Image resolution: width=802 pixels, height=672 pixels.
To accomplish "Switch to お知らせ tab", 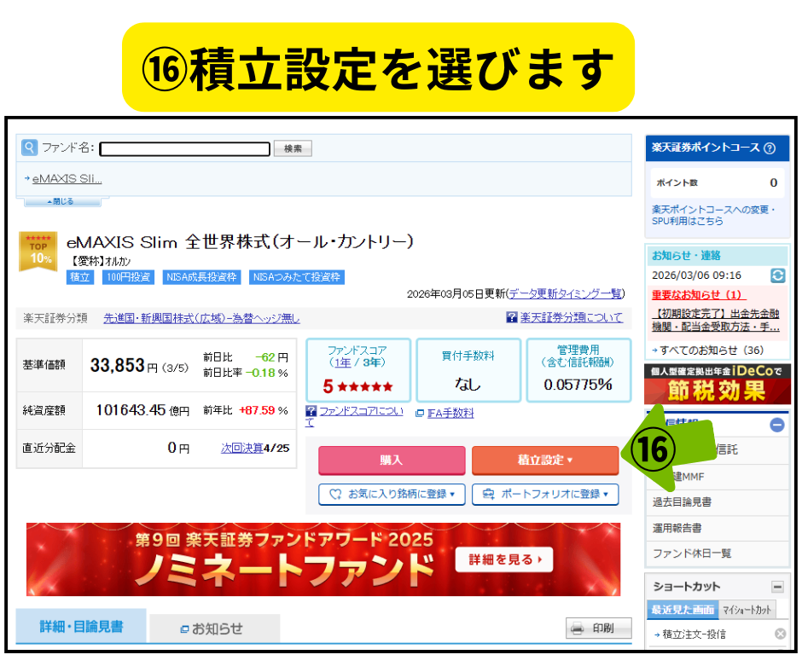I will coord(215,629).
